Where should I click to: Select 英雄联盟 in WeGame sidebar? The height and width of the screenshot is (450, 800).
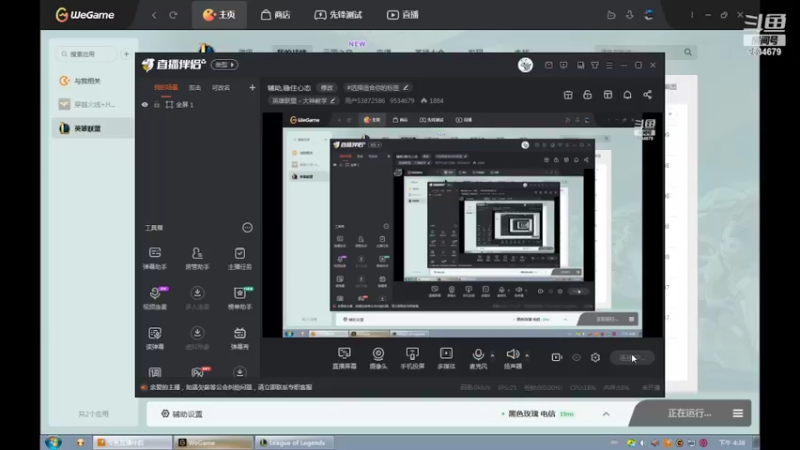tap(92, 129)
